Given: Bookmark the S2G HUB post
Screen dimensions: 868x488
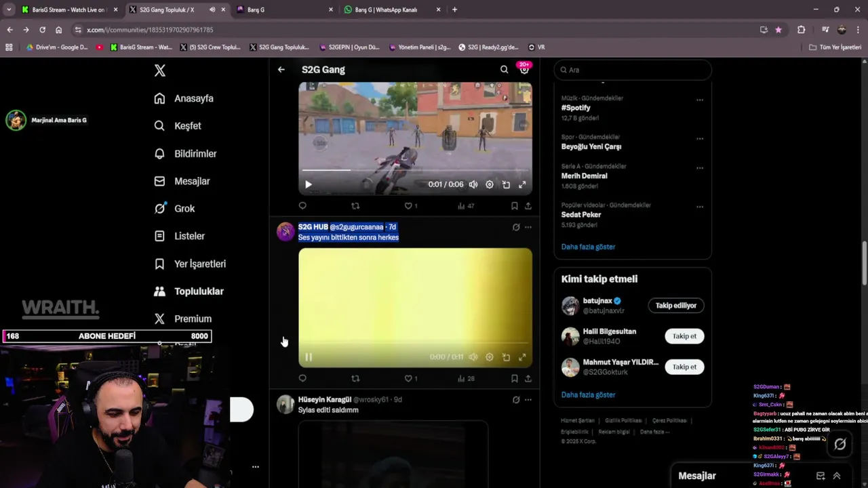Looking at the screenshot, I should 514,378.
